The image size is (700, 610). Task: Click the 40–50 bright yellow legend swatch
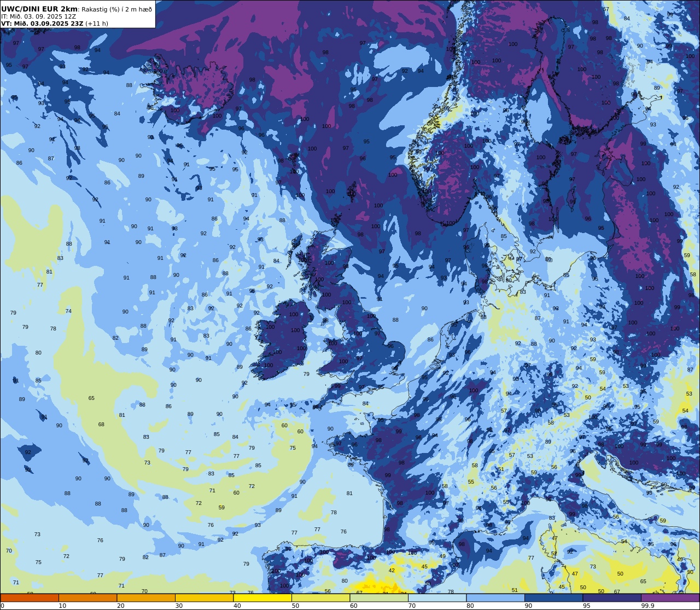tap(262, 597)
